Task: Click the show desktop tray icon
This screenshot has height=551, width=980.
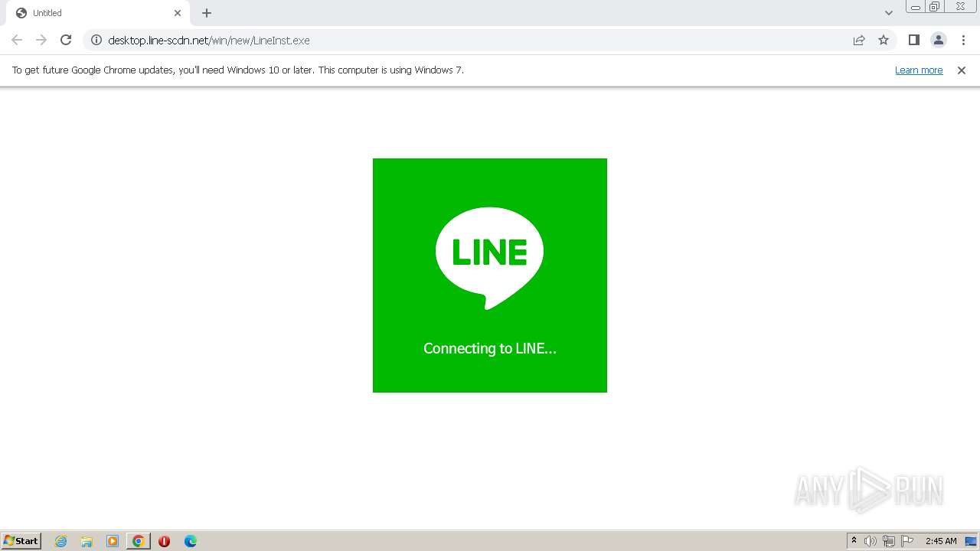Action: pos(972,541)
